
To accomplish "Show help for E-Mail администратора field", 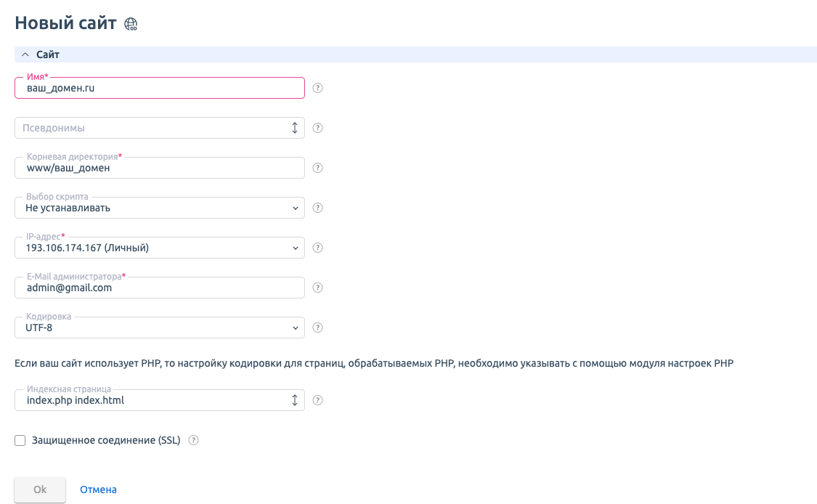I will [317, 288].
